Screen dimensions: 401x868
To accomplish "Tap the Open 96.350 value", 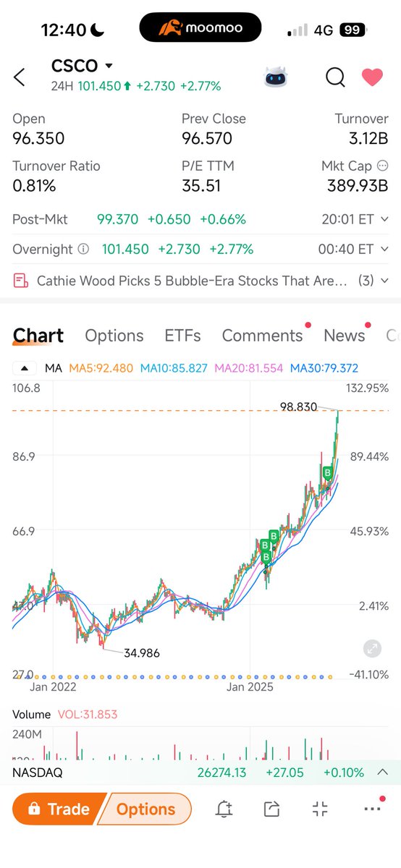I will coord(38,139).
